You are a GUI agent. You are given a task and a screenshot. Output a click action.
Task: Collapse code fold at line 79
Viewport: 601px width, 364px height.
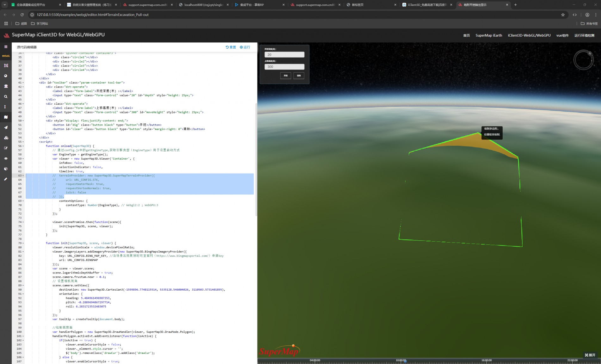point(23,243)
